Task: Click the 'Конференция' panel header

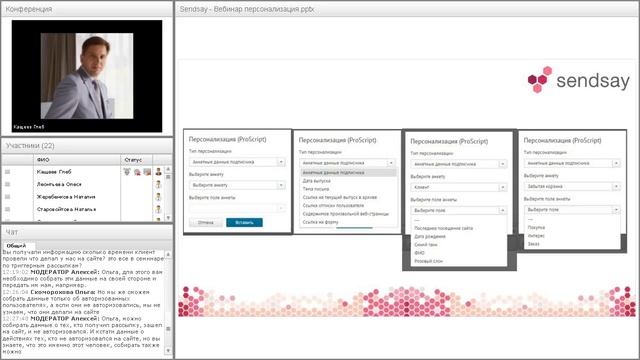Action: coord(87,9)
